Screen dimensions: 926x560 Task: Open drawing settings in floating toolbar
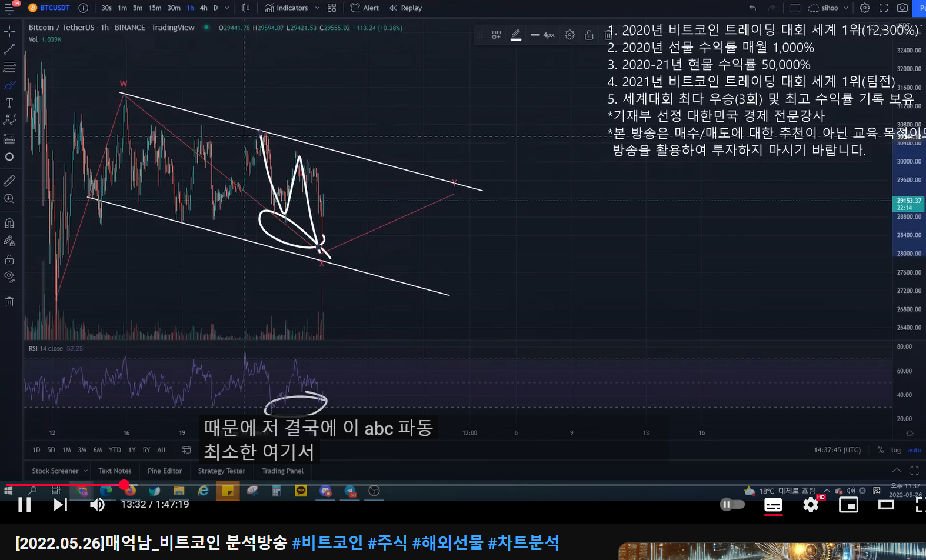tap(569, 35)
